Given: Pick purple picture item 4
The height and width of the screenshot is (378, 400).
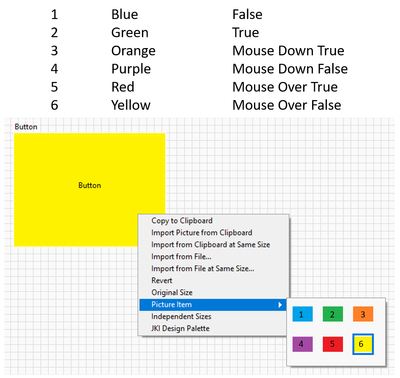Looking at the screenshot, I should point(302,344).
